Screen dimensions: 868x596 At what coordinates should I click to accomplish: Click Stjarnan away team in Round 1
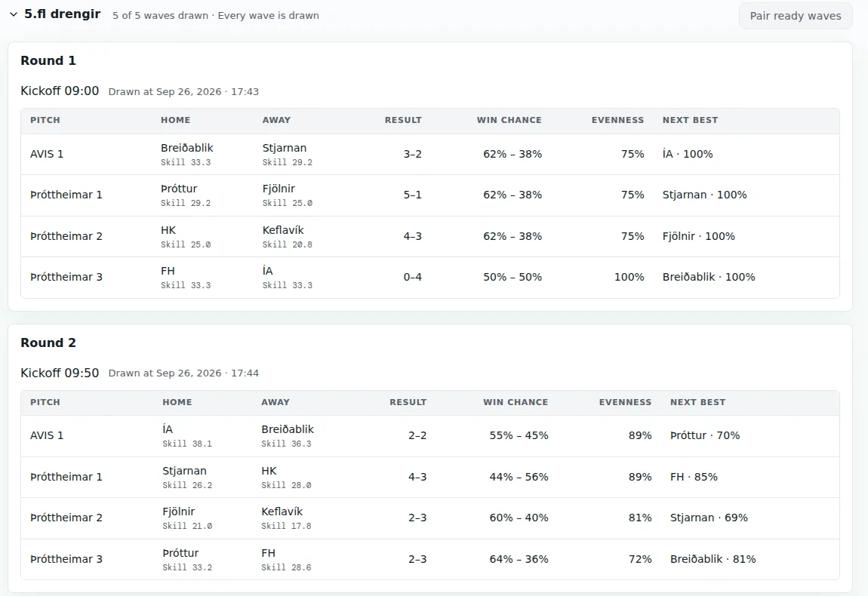point(284,148)
